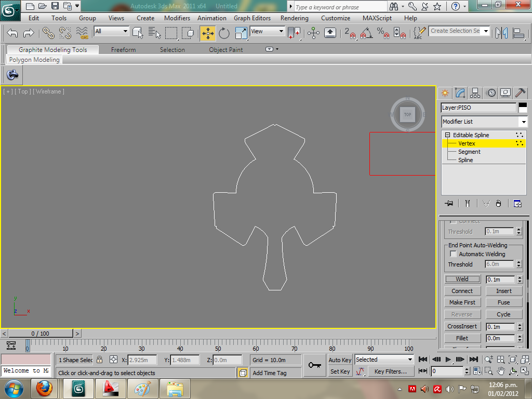Select the Spline sub-object level
The image size is (532, 399).
[465, 160]
